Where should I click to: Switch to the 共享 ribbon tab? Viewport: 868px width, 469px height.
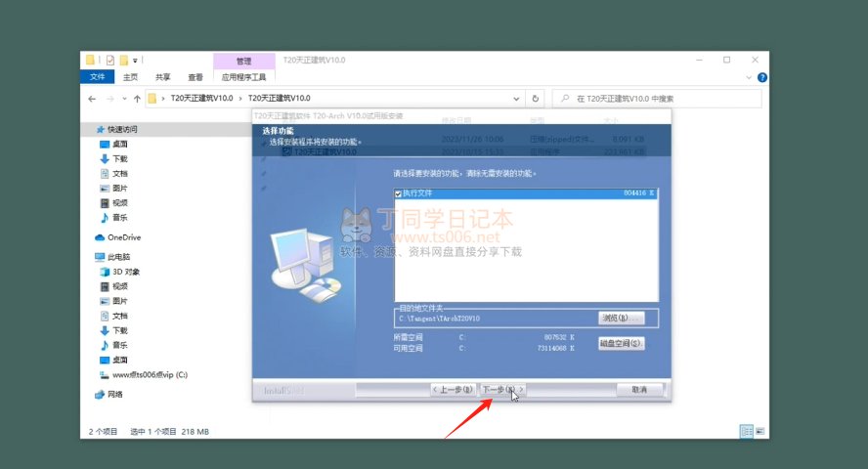[x=162, y=77]
